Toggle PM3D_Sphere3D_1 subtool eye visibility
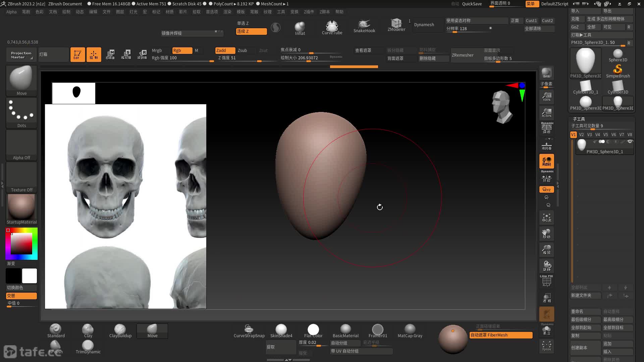Screen dimensions: 644x362 [x=630, y=142]
